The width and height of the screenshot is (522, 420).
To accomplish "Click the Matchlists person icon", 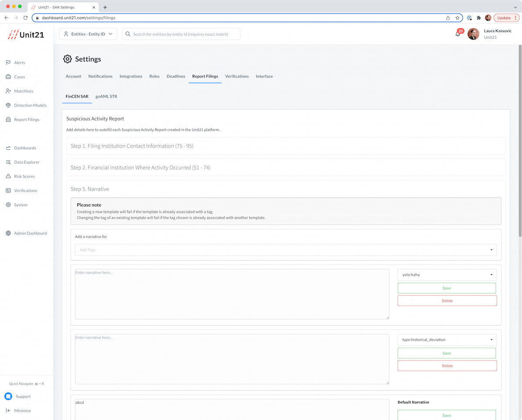I will 8,91.
